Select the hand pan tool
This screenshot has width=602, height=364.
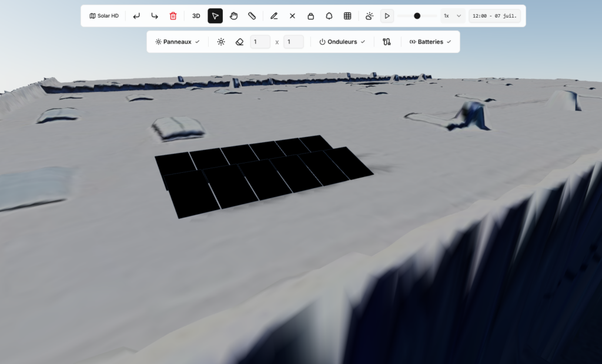[x=234, y=16]
